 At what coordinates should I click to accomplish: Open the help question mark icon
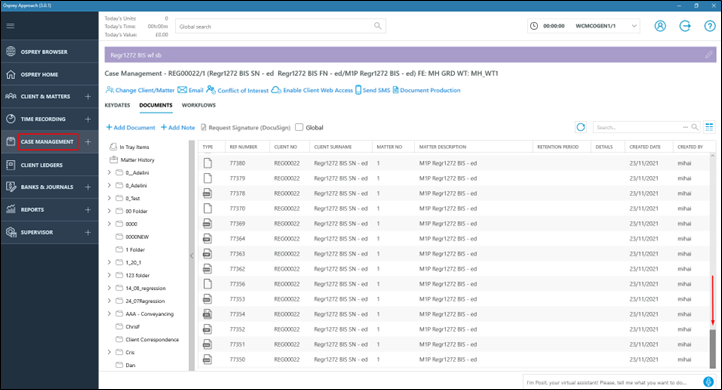pos(710,26)
